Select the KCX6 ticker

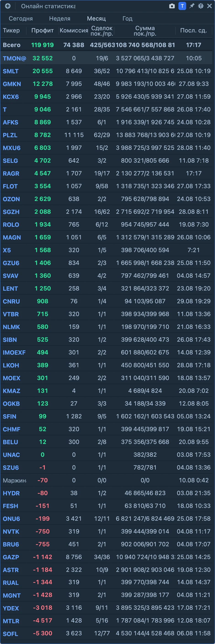click(11, 97)
